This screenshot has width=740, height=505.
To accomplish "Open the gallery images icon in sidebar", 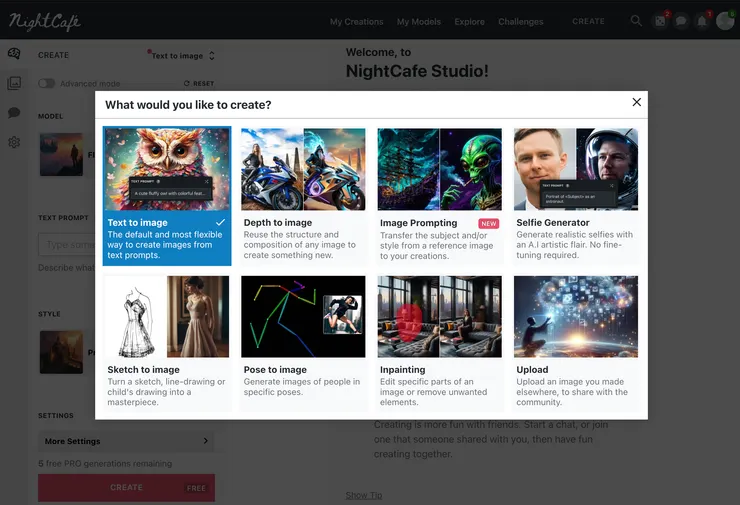I will pyautogui.click(x=14, y=83).
